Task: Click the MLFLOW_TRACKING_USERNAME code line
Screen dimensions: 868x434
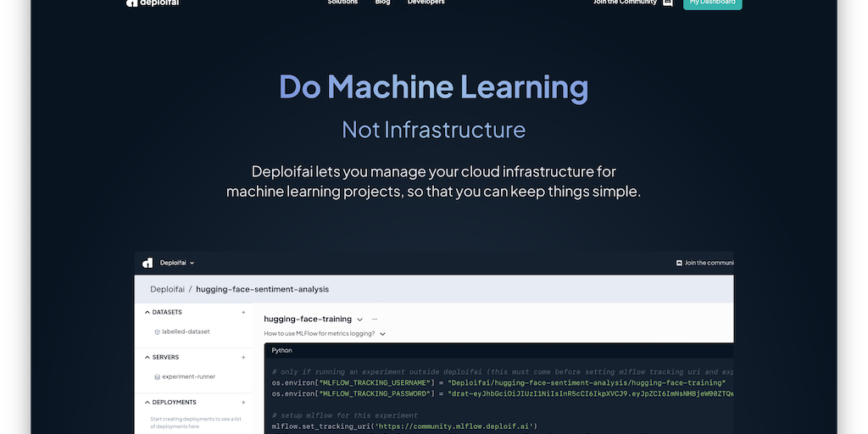Action: pos(498,382)
